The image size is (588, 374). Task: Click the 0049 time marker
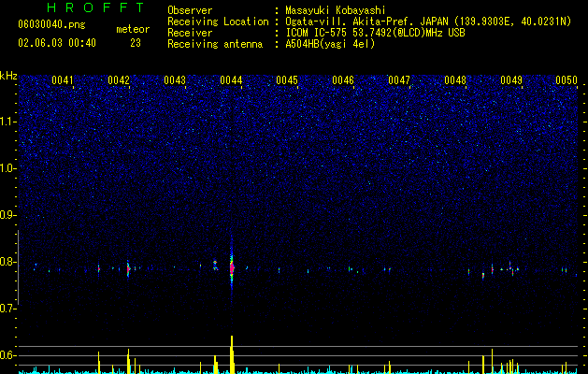pos(511,80)
